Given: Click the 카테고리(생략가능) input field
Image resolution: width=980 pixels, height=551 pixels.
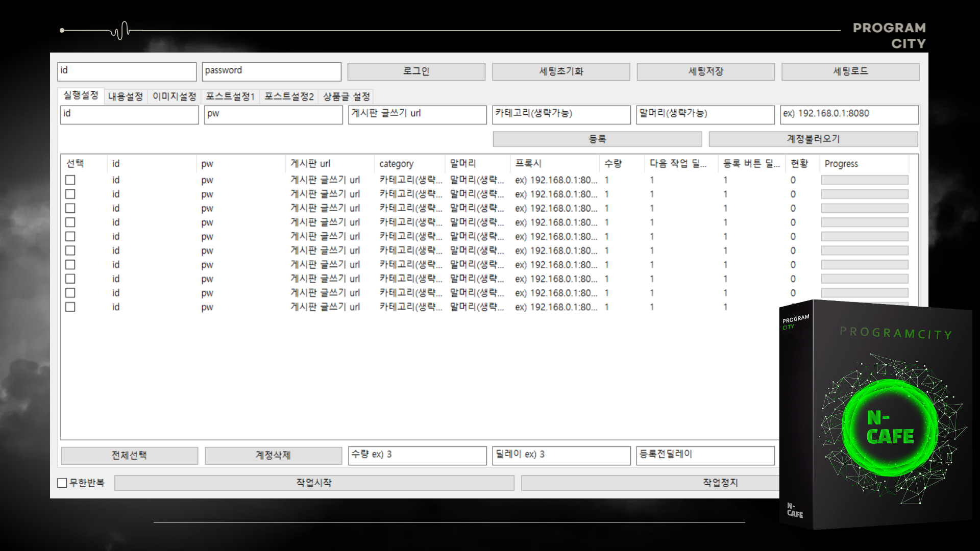Looking at the screenshot, I should coord(561,114).
